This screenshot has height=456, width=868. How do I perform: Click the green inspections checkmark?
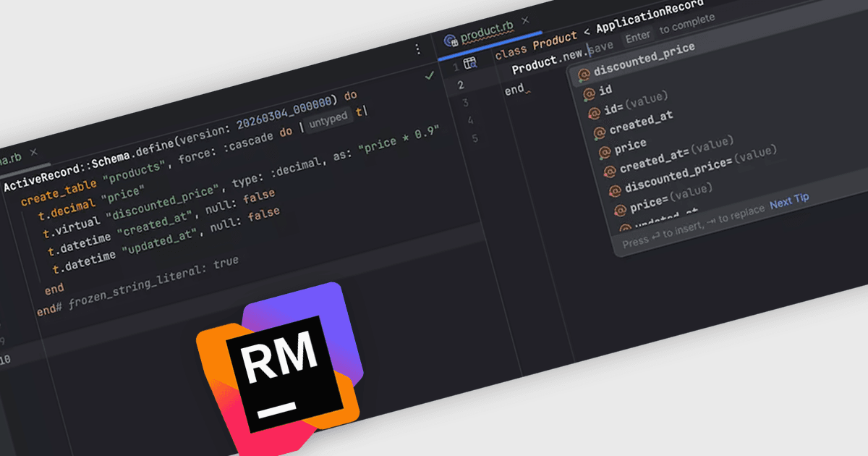(x=430, y=75)
